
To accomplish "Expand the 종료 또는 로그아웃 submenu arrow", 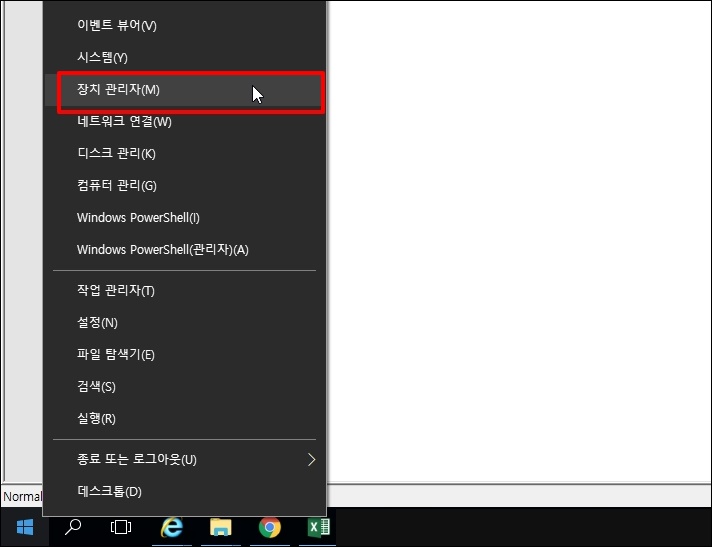I will pos(312,460).
